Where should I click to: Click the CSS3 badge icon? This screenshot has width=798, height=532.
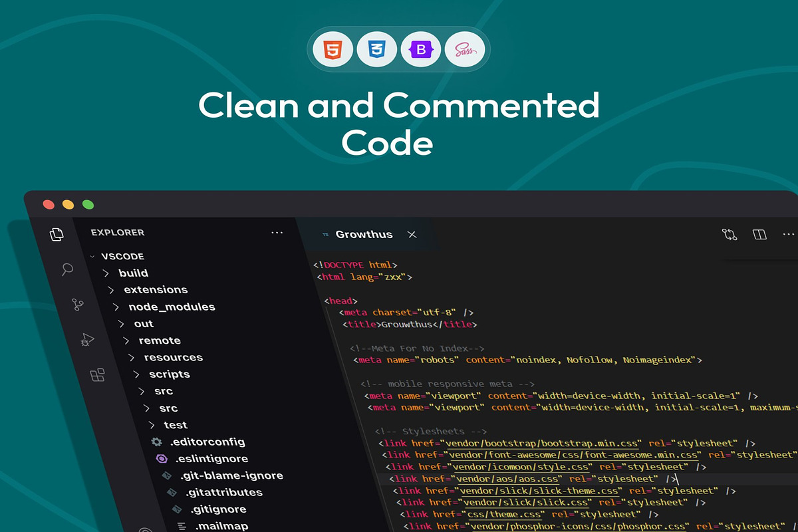(376, 49)
